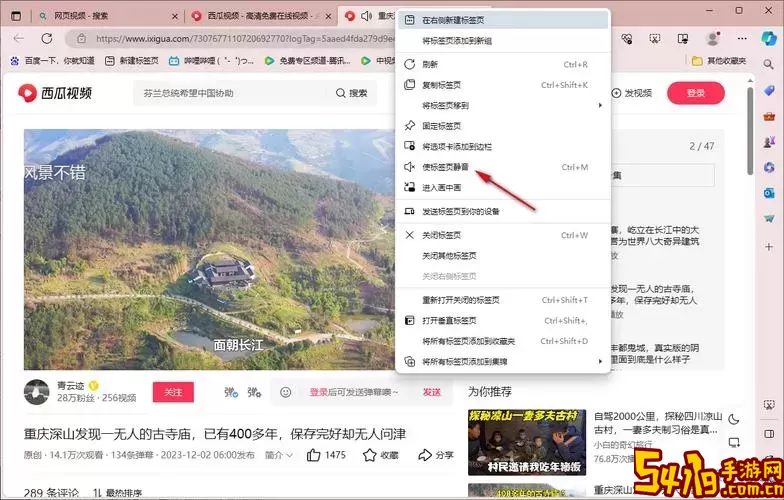The image size is (784, 500).
Task: Select 关闭标签页 menu entry
Action: coord(503,235)
